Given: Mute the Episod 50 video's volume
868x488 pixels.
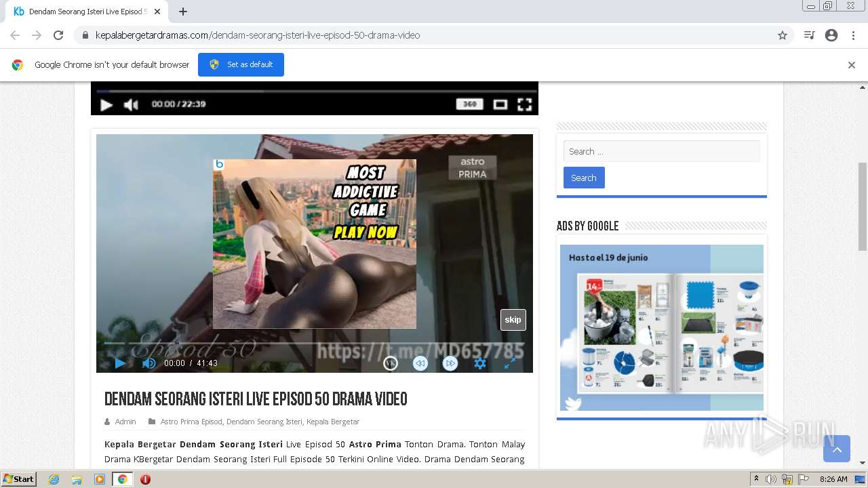Looking at the screenshot, I should 149,363.
